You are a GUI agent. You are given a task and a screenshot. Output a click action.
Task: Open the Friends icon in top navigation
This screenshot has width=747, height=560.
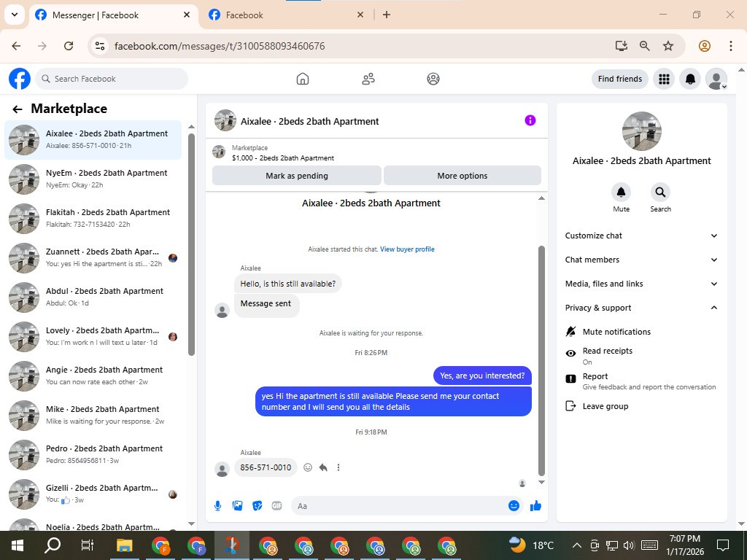(x=368, y=79)
